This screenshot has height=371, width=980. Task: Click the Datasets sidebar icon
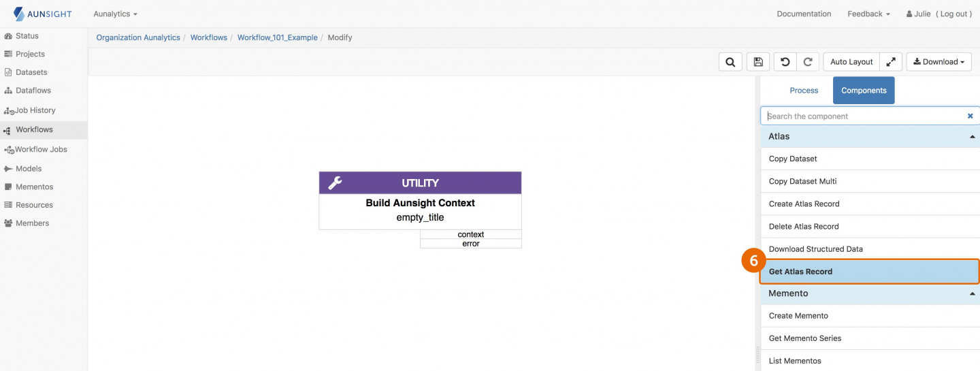(8, 72)
